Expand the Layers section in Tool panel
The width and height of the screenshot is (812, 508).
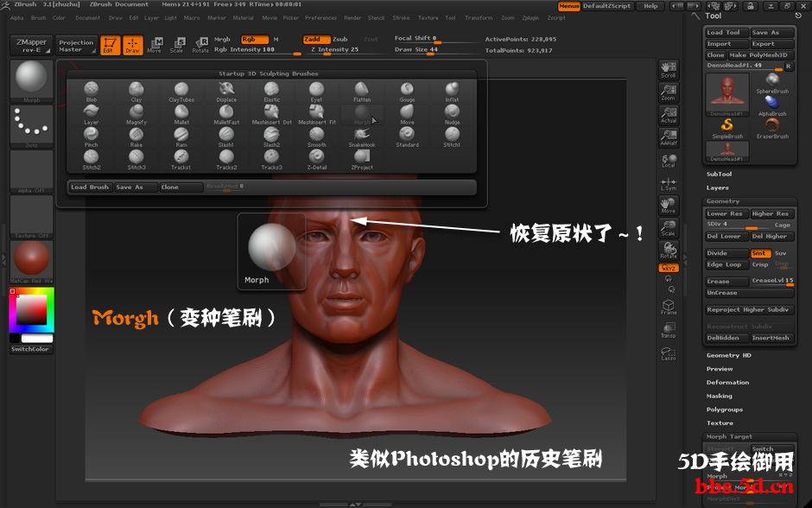tap(717, 188)
